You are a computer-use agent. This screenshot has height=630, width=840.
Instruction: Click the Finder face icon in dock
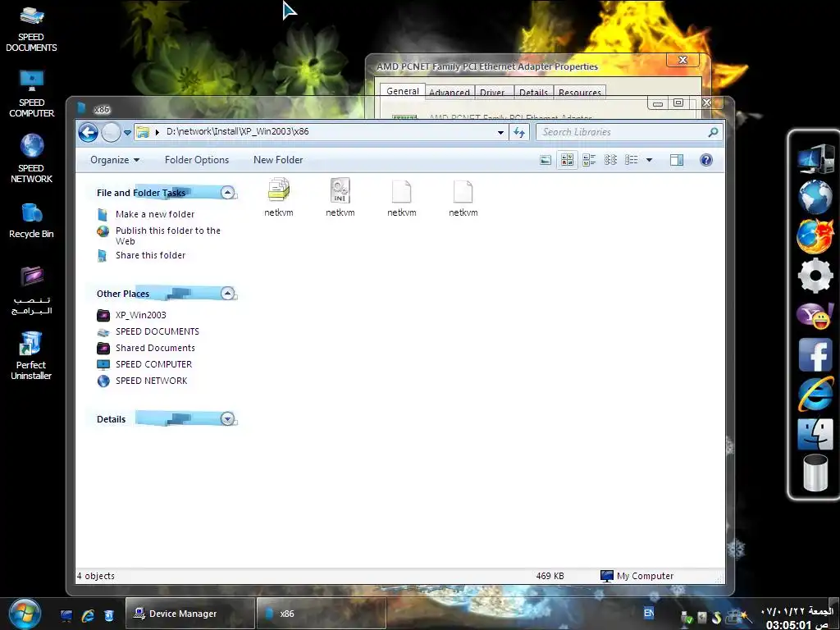[815, 433]
